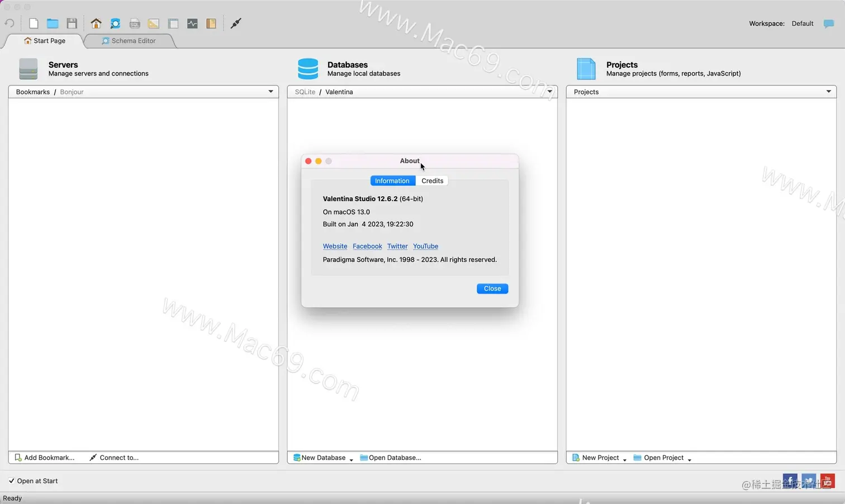Go to Start Page via house toolbar icon
845x504 pixels.
(x=96, y=23)
